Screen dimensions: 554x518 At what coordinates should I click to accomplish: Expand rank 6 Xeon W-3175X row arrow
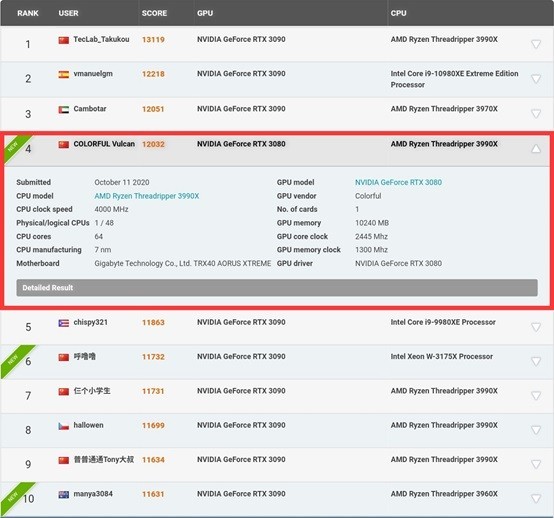tap(536, 361)
